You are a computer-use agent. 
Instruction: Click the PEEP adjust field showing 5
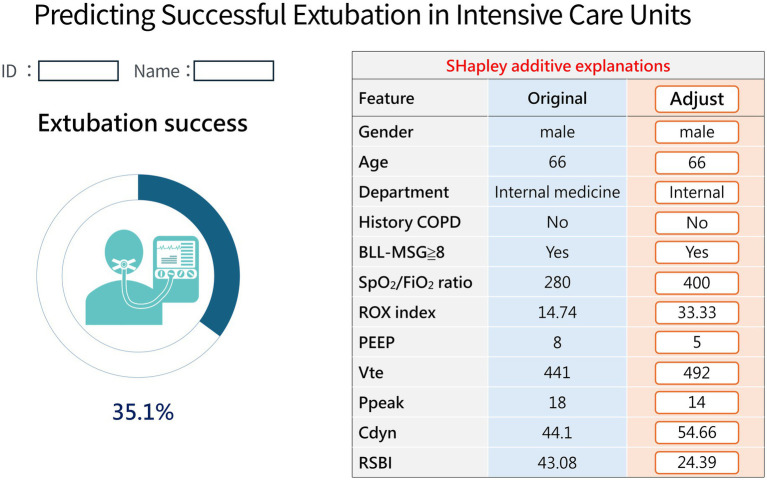coord(697,343)
